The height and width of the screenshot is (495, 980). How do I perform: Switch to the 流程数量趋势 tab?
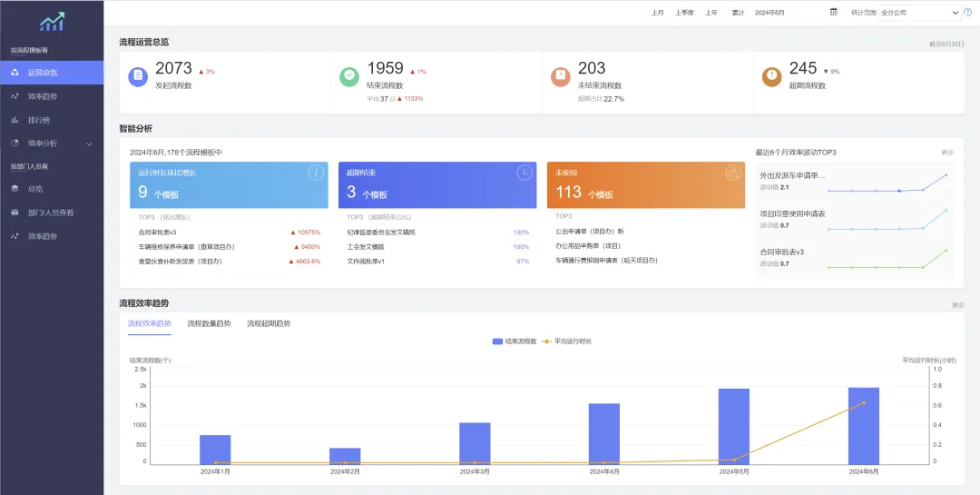[x=209, y=323]
